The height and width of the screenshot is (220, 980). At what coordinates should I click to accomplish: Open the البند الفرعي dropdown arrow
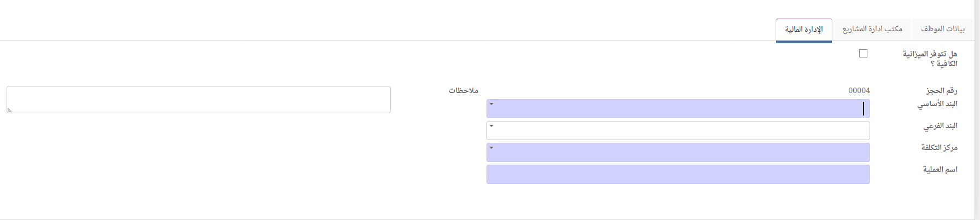click(x=491, y=126)
